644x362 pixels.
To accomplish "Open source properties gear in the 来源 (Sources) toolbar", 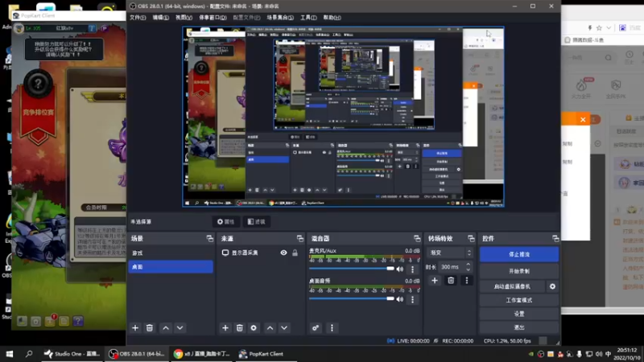I will pyautogui.click(x=254, y=328).
